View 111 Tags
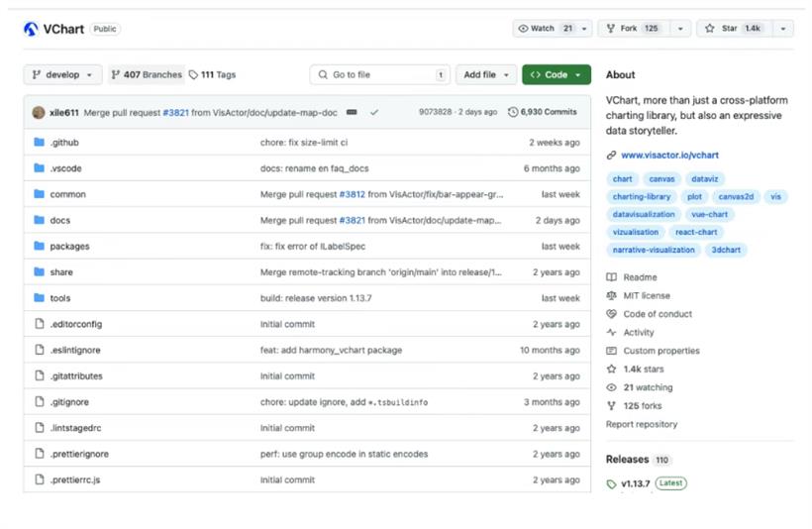Image resolution: width=812 pixels, height=529 pixels. [x=212, y=74]
